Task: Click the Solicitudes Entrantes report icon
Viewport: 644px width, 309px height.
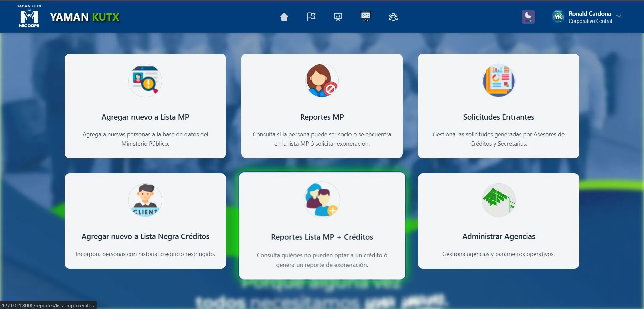Action: click(498, 81)
